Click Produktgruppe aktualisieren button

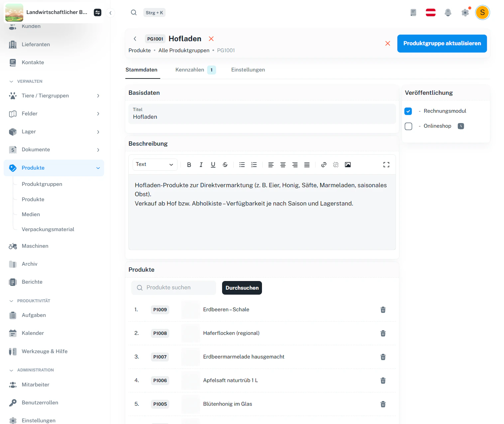442,44
